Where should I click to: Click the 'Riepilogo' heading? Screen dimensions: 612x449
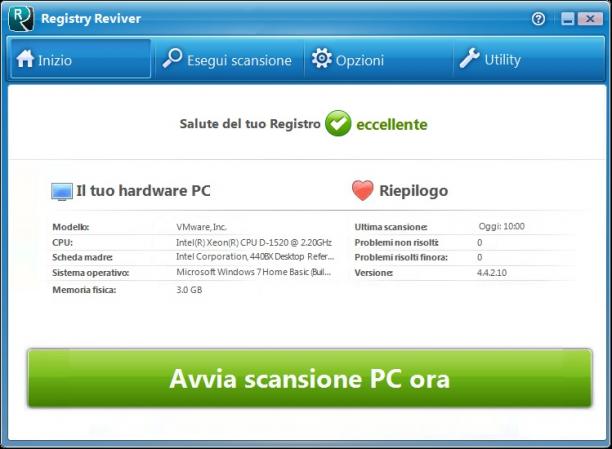414,191
